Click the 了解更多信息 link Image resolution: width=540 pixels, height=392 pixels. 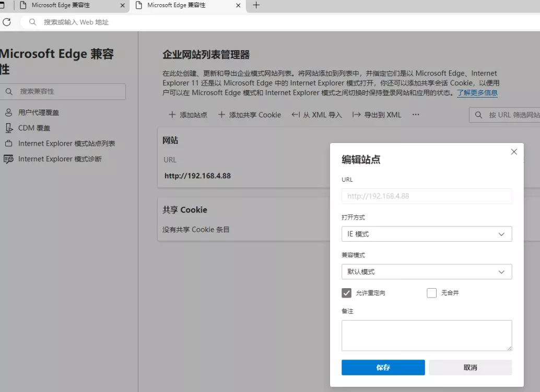pyautogui.click(x=477, y=93)
